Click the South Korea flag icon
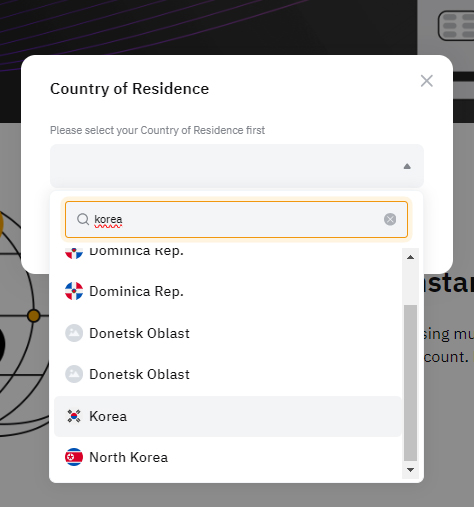Viewport: 474px width, 507px height. click(74, 416)
